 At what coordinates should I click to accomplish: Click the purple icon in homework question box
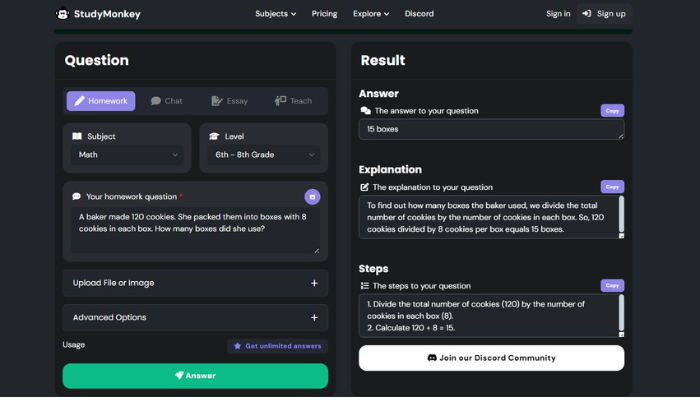(312, 196)
